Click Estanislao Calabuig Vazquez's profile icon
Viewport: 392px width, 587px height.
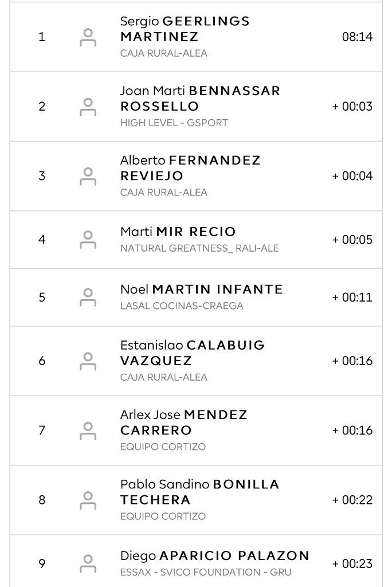pos(88,361)
